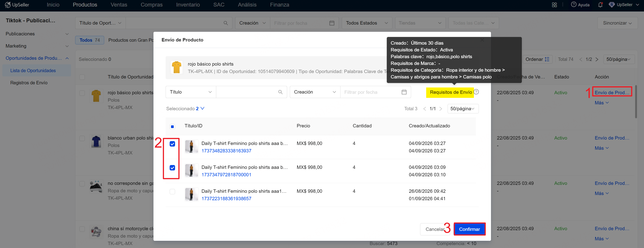Open the calendar icon in the modal date filter
Screen dimensions: 644x248
[404, 92]
